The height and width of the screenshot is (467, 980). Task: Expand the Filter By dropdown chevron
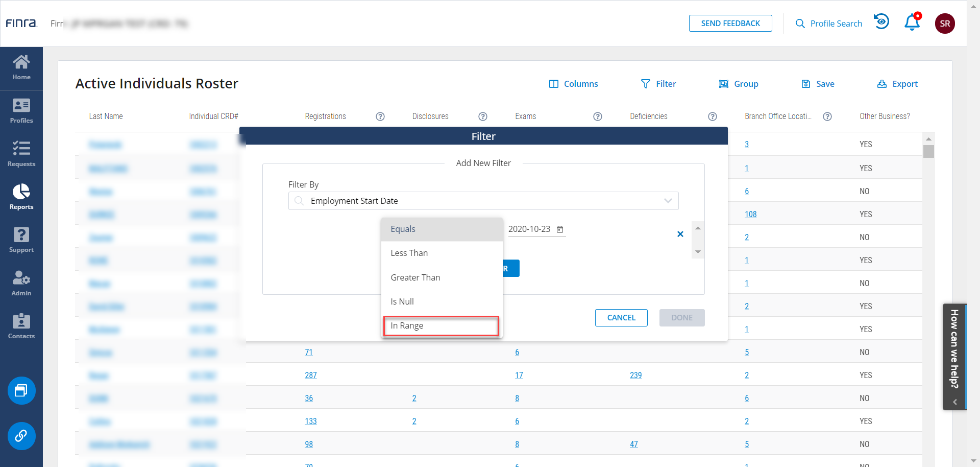pyautogui.click(x=668, y=201)
